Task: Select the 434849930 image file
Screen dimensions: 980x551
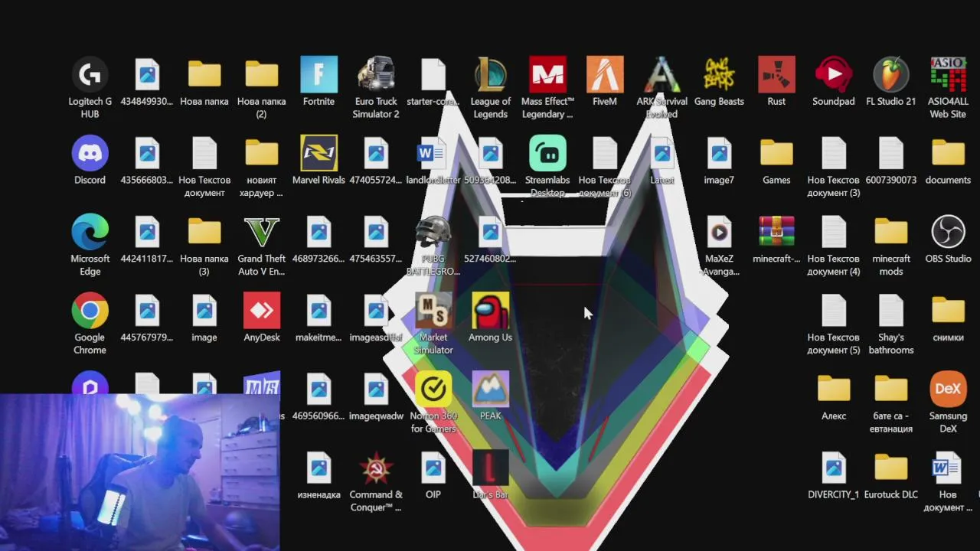Action: (x=147, y=81)
